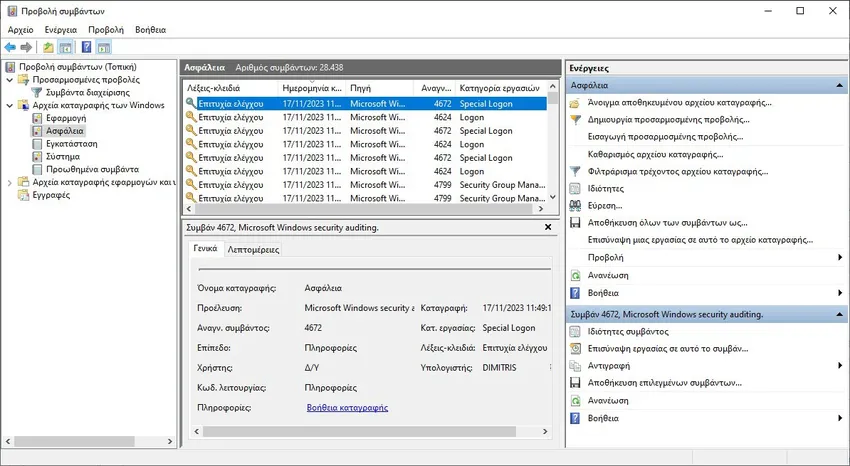Select the first 4799 Security Group event row
The image size is (850, 466).
(x=365, y=185)
